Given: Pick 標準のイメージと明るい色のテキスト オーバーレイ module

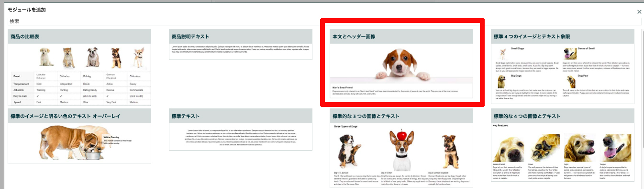Looking at the screenshot, I should point(79,136).
